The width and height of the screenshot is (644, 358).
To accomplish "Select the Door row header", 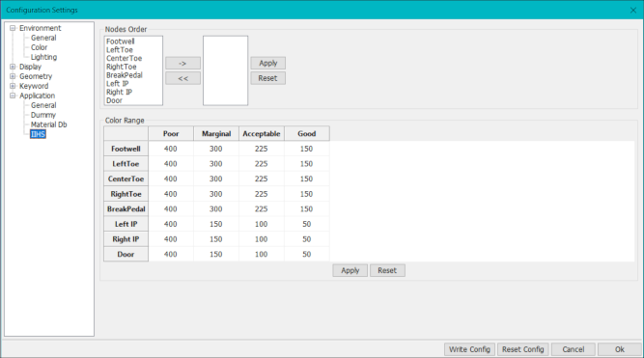I will tap(126, 254).
